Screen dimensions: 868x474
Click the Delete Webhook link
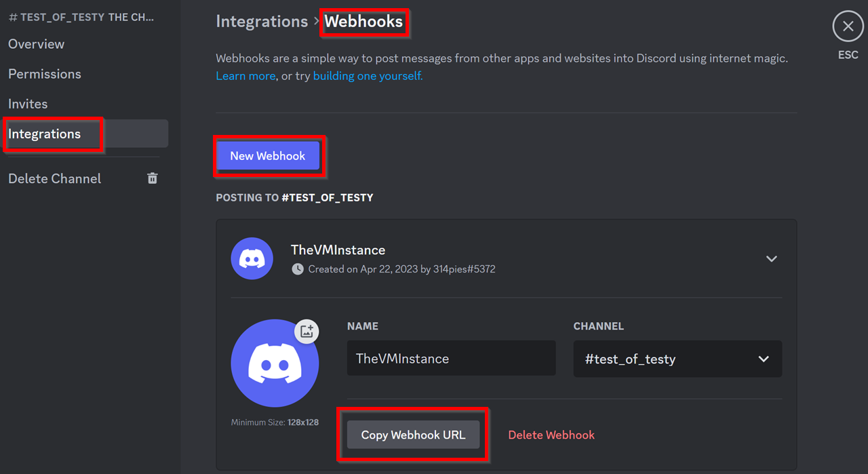(551, 435)
